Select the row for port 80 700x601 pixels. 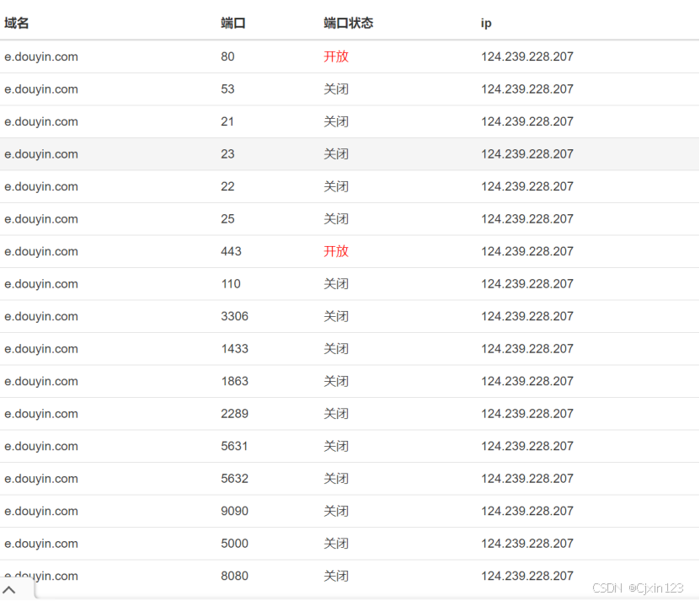click(x=350, y=56)
